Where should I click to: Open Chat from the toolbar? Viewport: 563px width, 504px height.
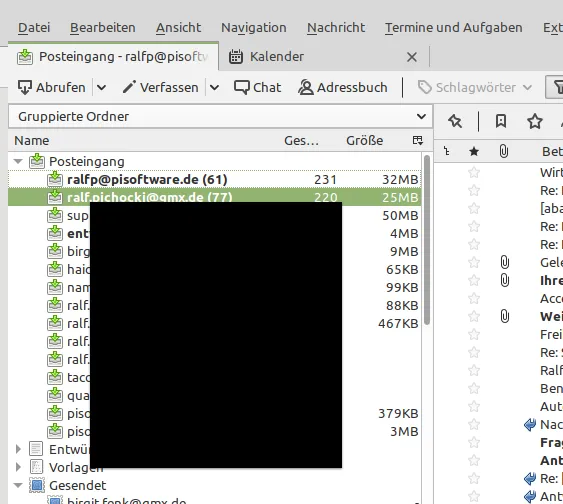pos(257,87)
